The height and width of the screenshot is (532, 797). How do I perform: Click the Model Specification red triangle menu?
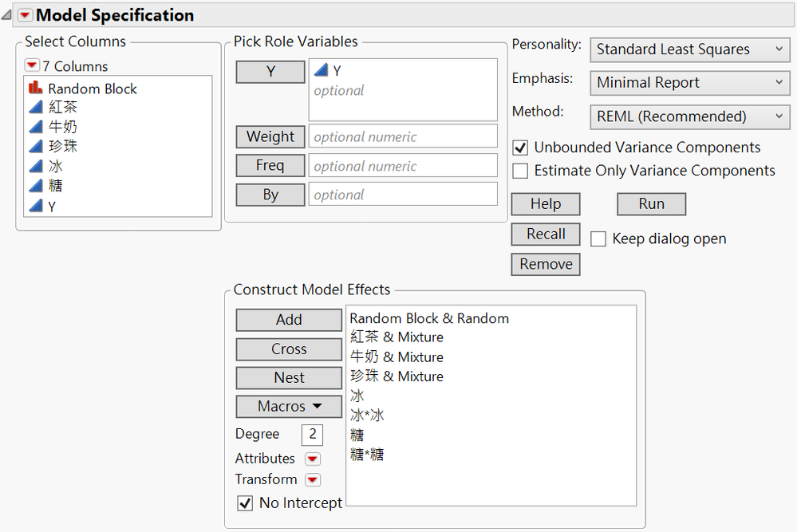click(26, 15)
